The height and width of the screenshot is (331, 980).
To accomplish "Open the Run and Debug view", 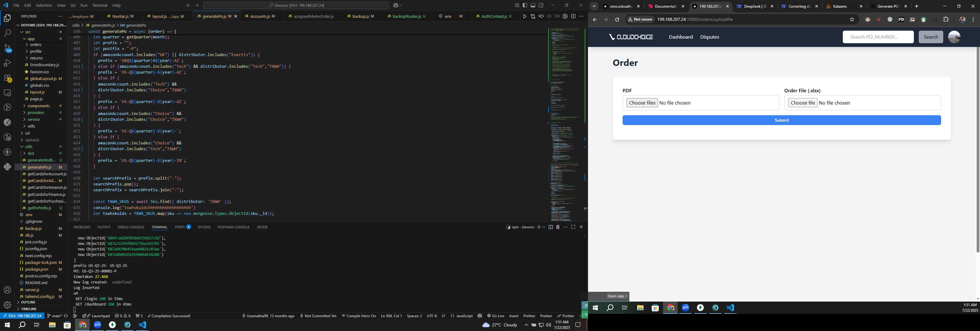I will click(x=7, y=63).
